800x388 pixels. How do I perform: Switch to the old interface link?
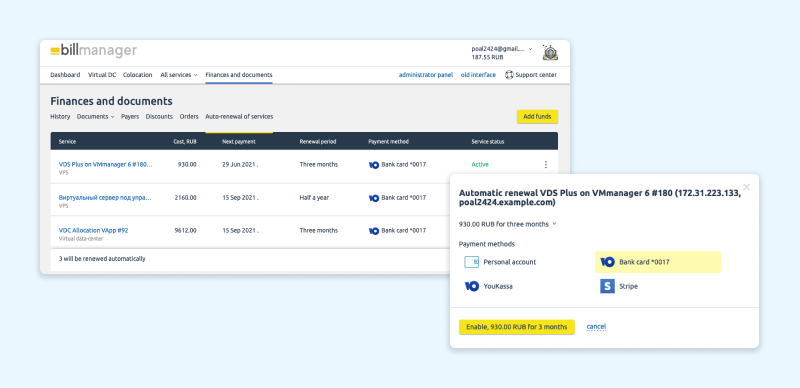tap(478, 75)
